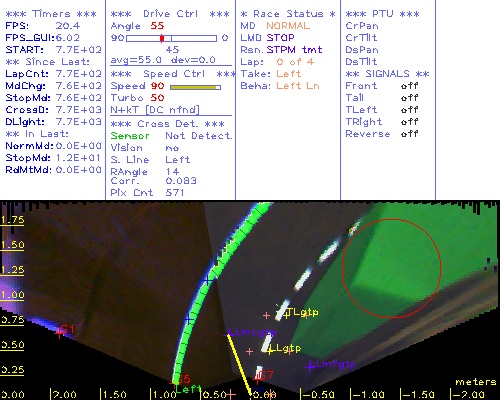Click inside the red circle overlay
This screenshot has height=400, width=500.
tap(392, 268)
